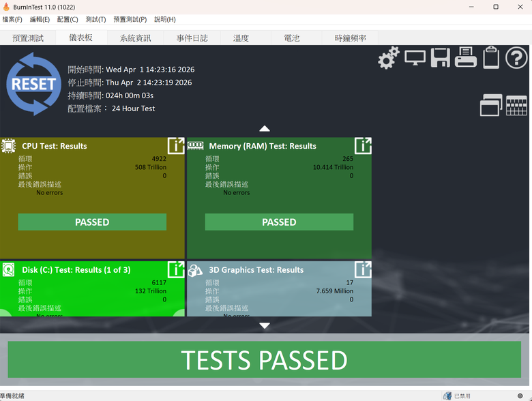Image resolution: width=532 pixels, height=401 pixels.
Task: Click the memory operations 10.414 Trillion
Action: tap(333, 167)
